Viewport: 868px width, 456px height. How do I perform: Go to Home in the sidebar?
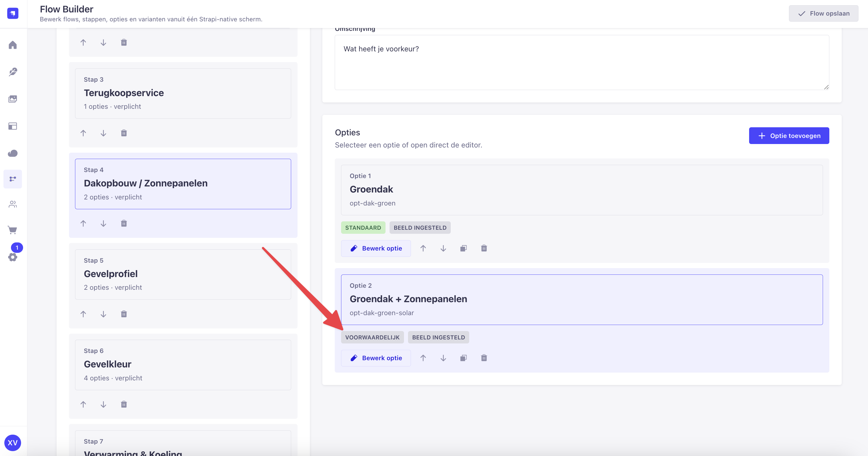(x=13, y=45)
